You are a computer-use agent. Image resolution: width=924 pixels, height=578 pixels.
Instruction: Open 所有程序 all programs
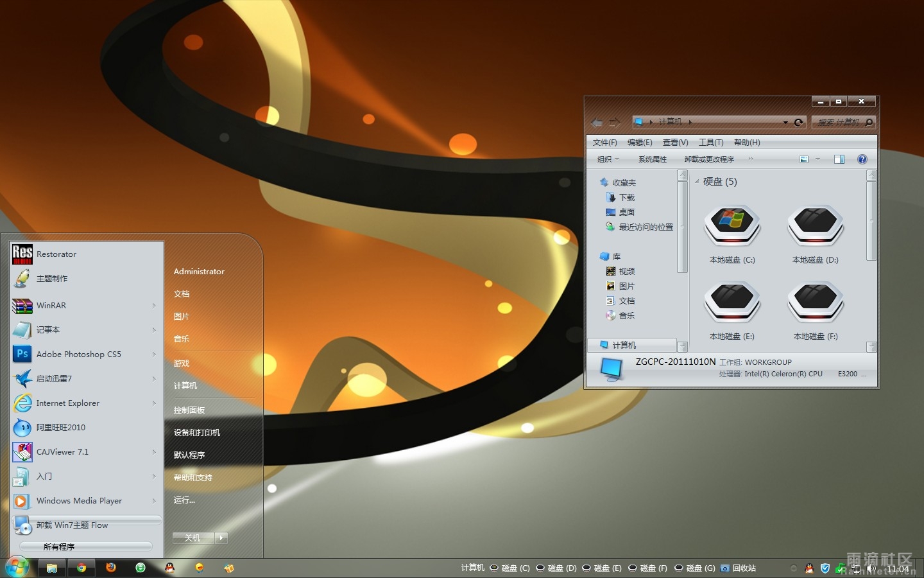85,547
